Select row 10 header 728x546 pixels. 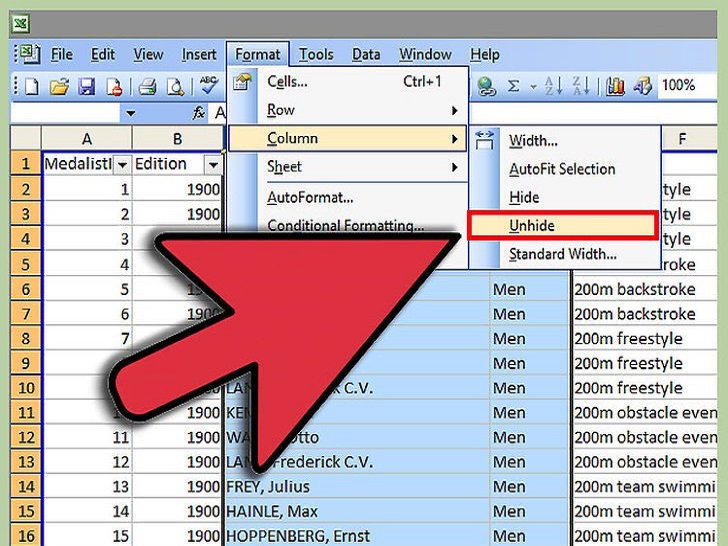26,388
